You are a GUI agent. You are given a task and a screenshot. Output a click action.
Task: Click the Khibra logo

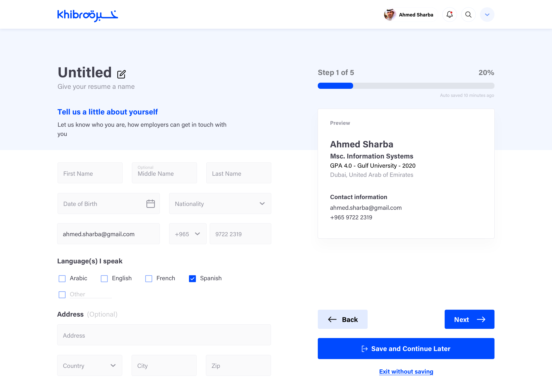pyautogui.click(x=87, y=16)
